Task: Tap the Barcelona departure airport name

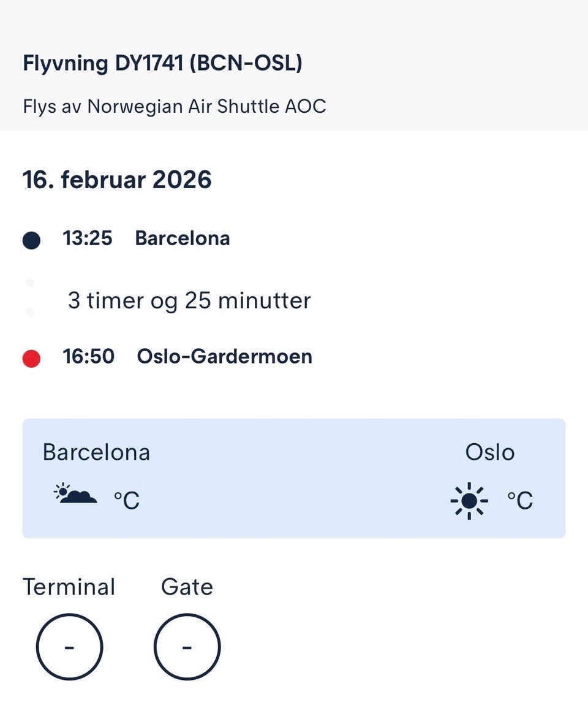Action: 183,238
